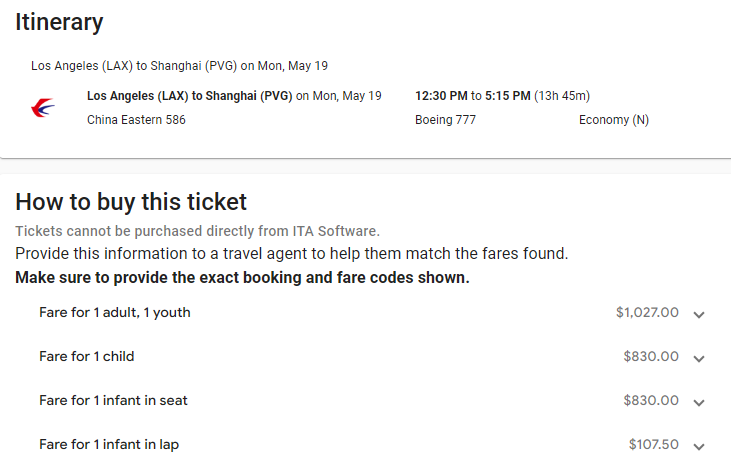Click the $1,027.00 price amount
This screenshot has width=731, height=457.
click(647, 313)
